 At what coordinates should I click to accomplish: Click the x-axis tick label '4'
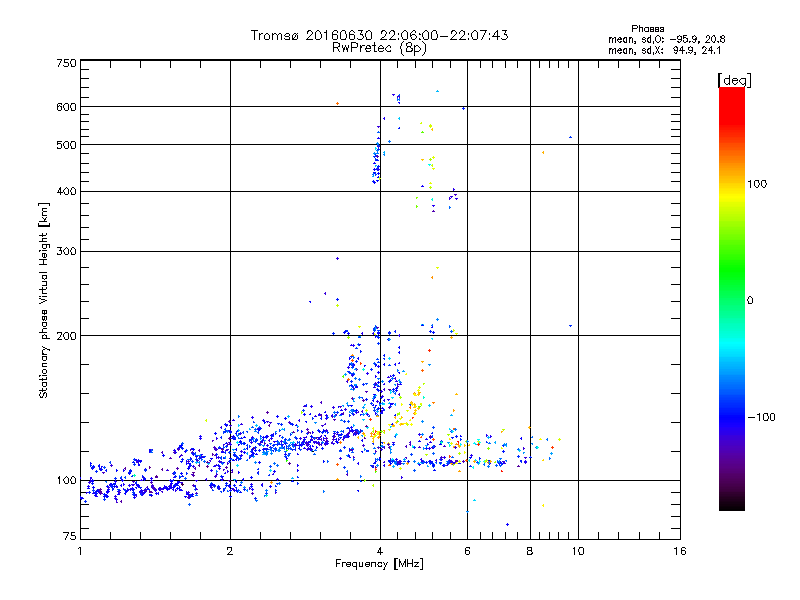[x=380, y=551]
